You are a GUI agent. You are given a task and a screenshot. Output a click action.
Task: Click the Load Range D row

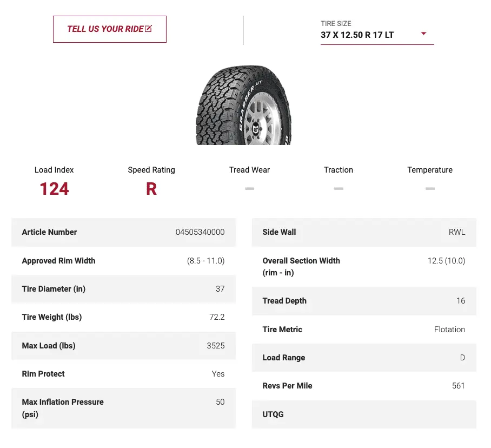364,358
